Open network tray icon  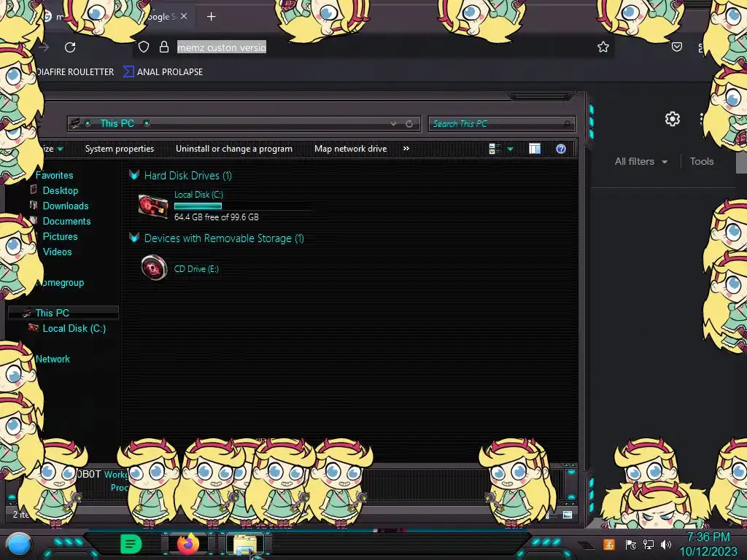click(x=648, y=544)
